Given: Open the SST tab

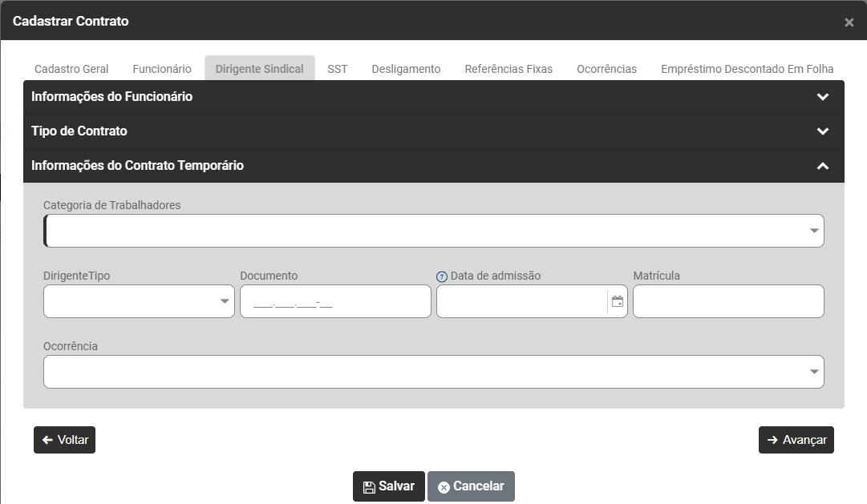Looking at the screenshot, I should [x=338, y=69].
